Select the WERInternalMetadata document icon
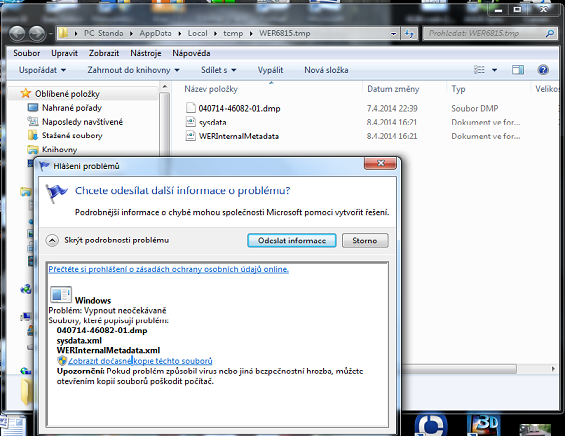 coord(191,136)
